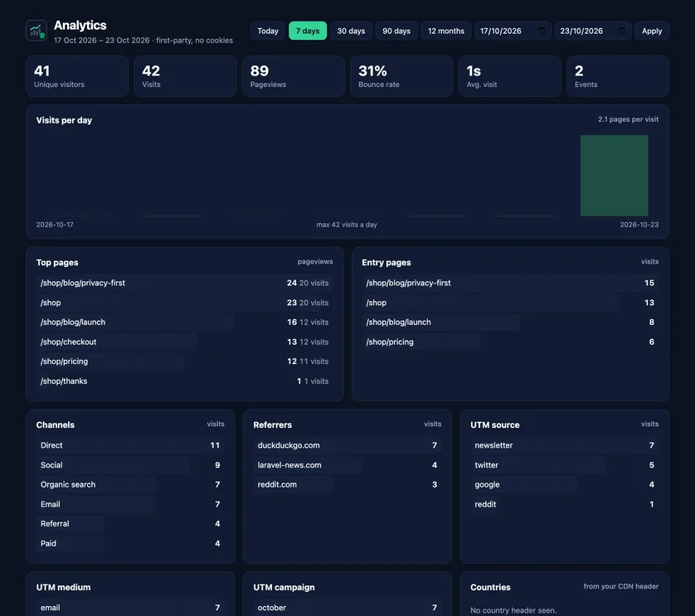Click duckduckgo.com in Referrers
The height and width of the screenshot is (616, 695).
[347, 445]
